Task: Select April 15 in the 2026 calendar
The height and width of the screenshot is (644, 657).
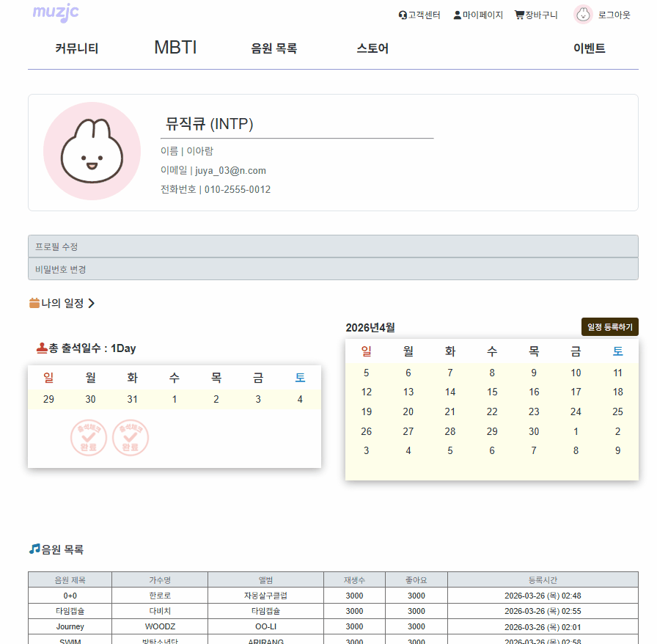Action: 492,392
